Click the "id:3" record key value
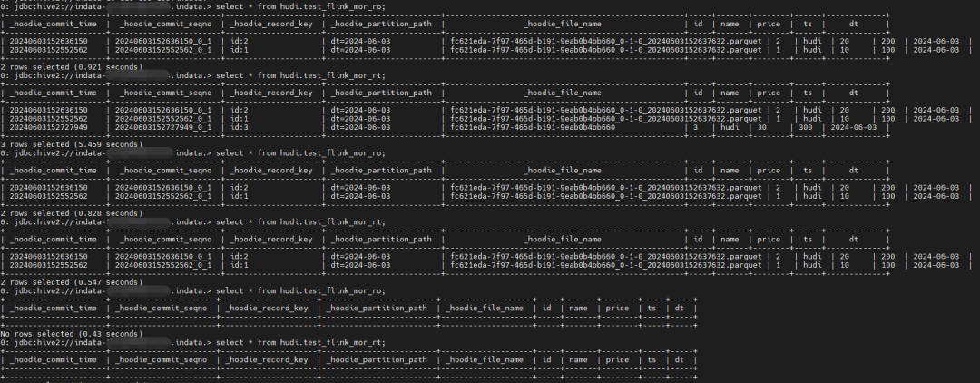 [x=239, y=127]
